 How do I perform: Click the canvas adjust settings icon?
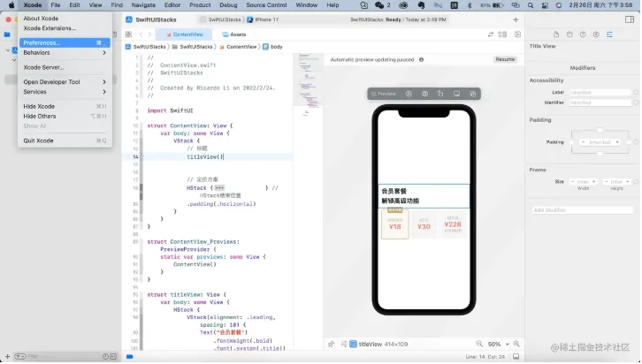[x=344, y=345]
